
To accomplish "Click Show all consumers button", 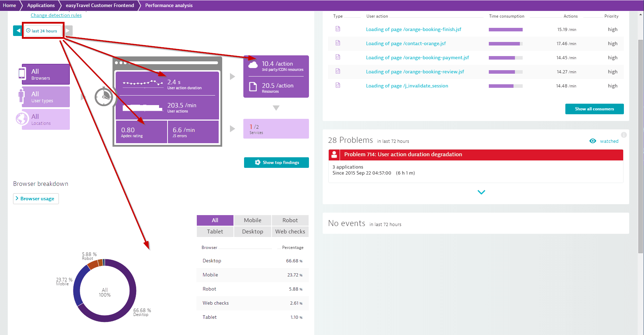I will tap(595, 109).
